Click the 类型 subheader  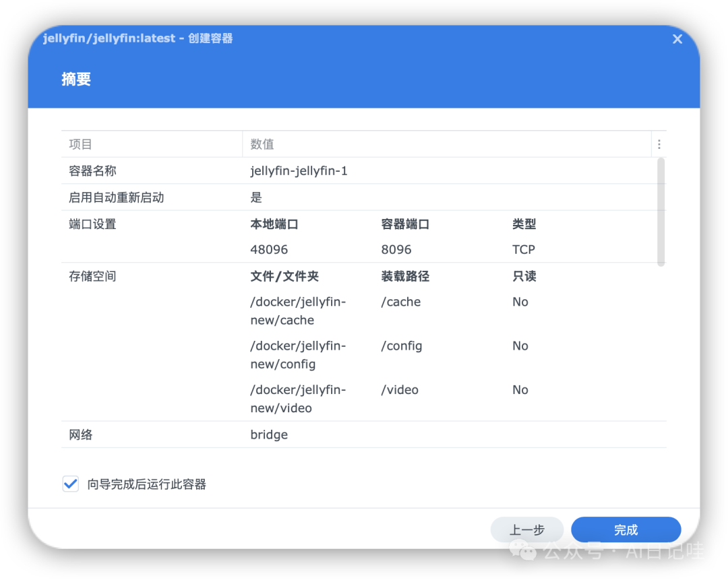tap(524, 224)
